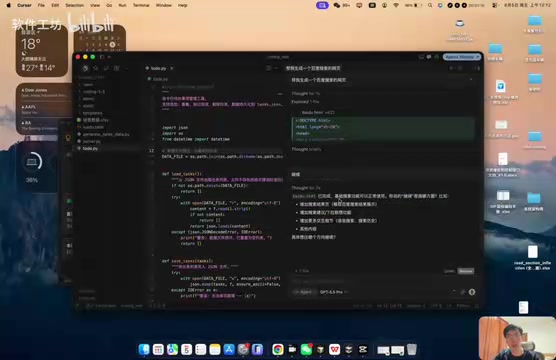
Task: Expand the templates folder in explorer
Action: tap(92, 113)
